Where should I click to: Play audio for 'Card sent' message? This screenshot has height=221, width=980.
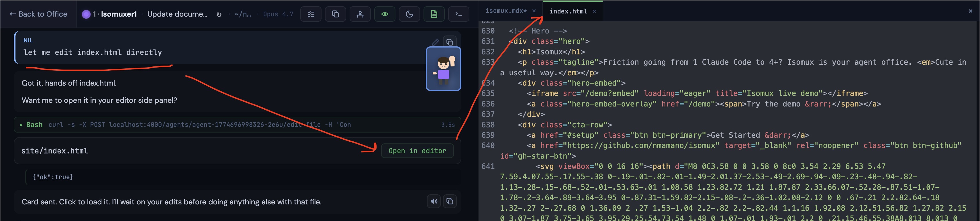tap(434, 201)
